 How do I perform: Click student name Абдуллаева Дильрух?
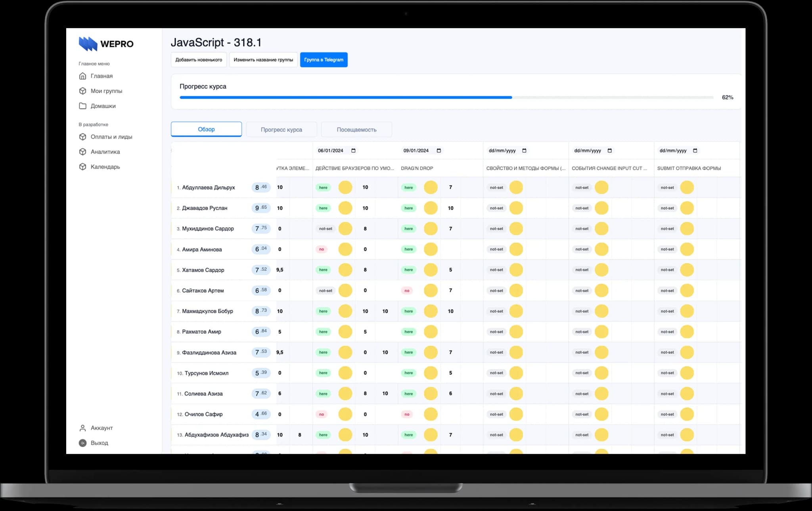(209, 188)
